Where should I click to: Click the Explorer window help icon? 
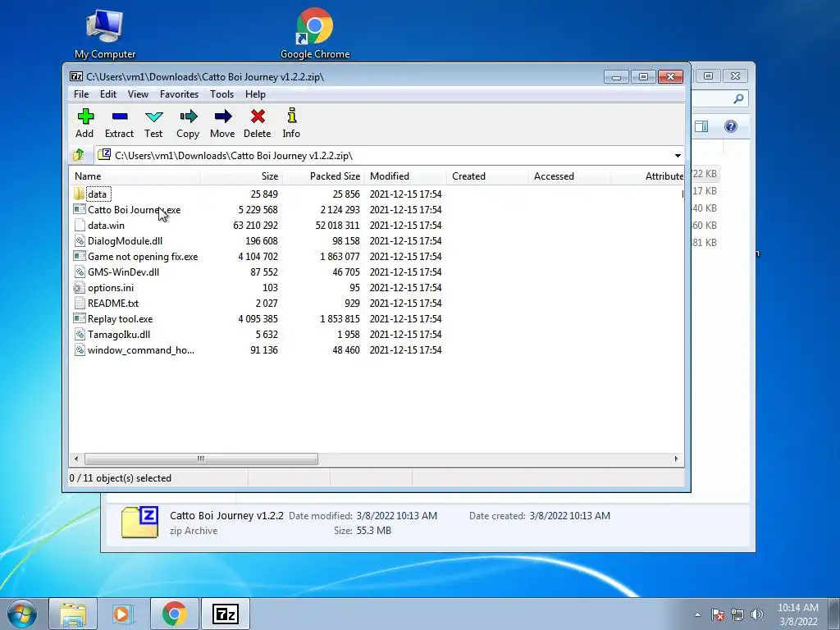click(731, 126)
